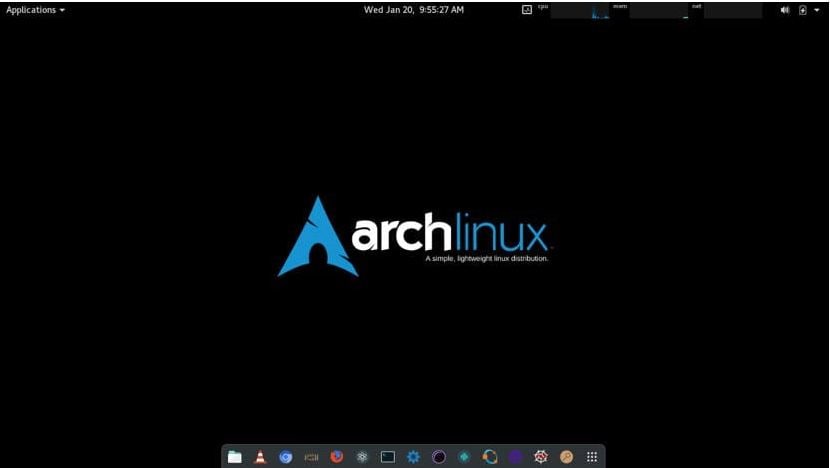Launch Chromium browser from the dock

click(x=285, y=456)
